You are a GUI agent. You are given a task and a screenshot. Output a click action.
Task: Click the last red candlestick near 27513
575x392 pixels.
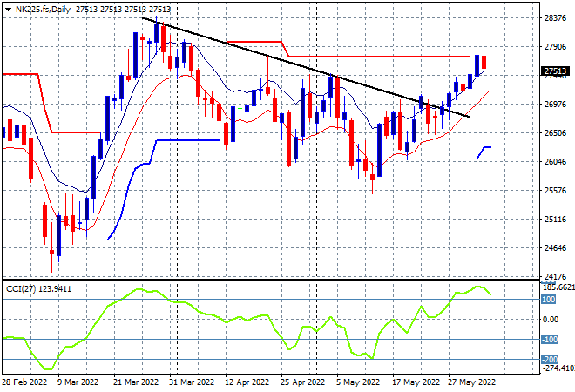click(x=484, y=62)
